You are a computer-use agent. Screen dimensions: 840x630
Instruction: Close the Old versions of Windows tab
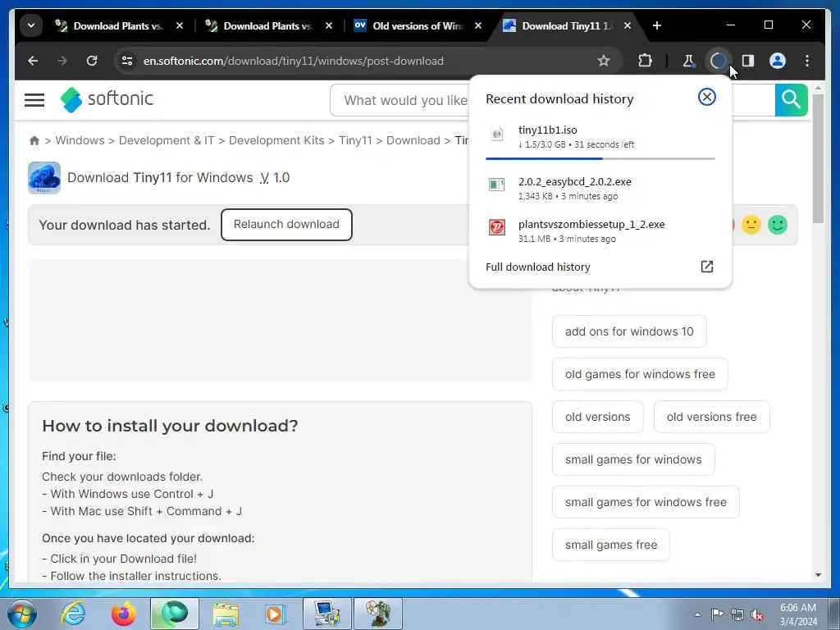[478, 25]
